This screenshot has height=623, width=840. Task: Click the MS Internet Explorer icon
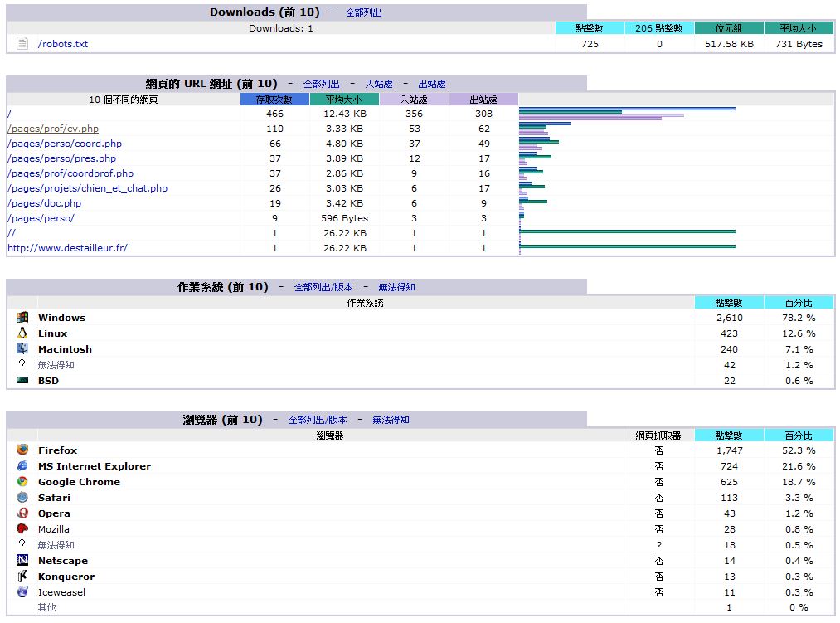click(22, 465)
